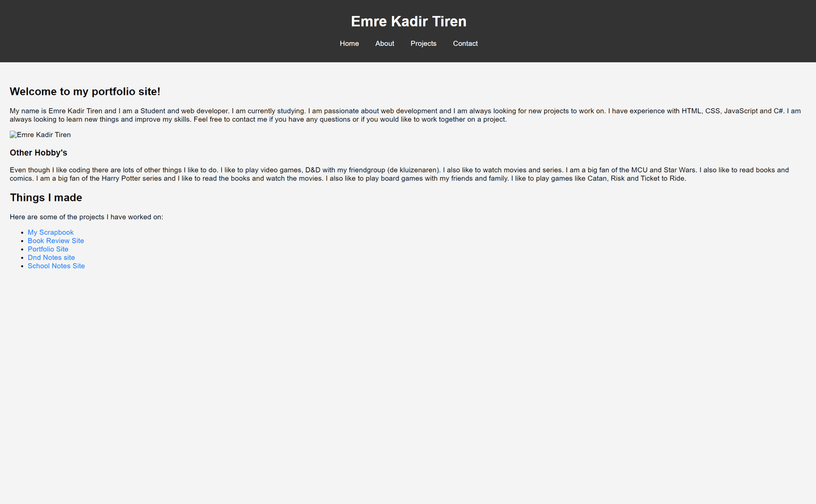Open the Dnd Notes site link
Image resolution: width=816 pixels, height=504 pixels.
[51, 257]
